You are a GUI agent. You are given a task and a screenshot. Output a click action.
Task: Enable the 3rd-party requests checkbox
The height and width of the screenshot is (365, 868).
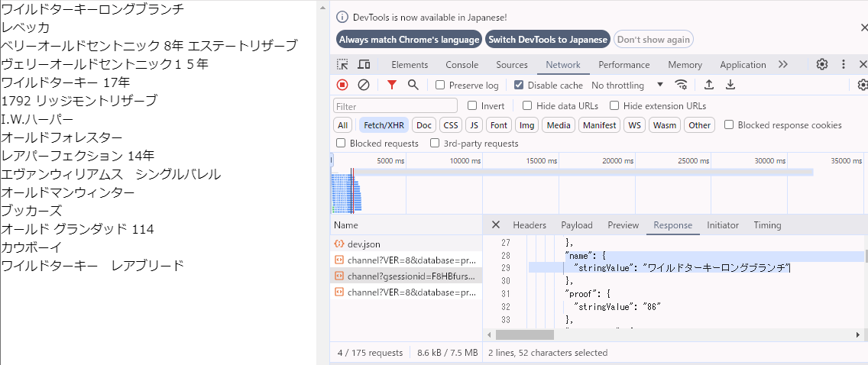tap(435, 144)
